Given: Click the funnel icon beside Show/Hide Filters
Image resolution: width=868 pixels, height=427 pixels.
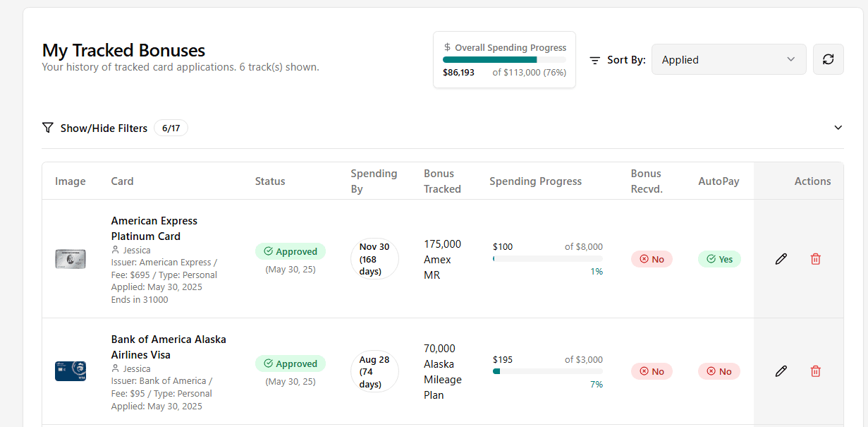Looking at the screenshot, I should (48, 128).
